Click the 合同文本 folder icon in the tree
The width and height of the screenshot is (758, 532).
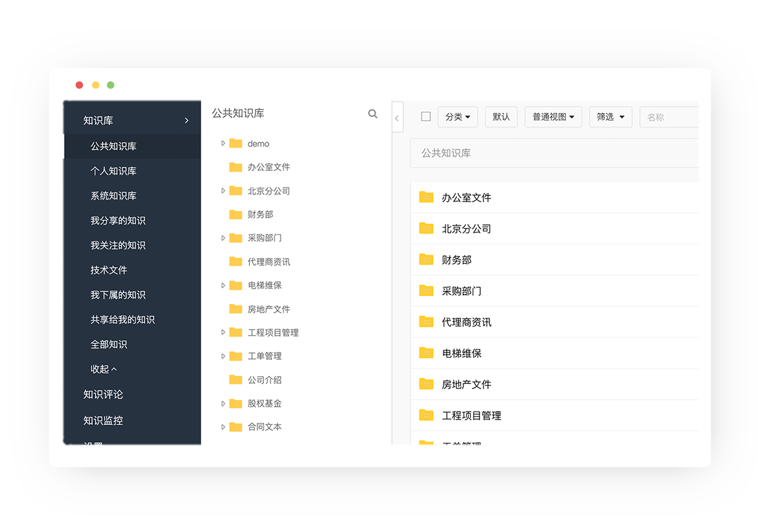point(235,426)
